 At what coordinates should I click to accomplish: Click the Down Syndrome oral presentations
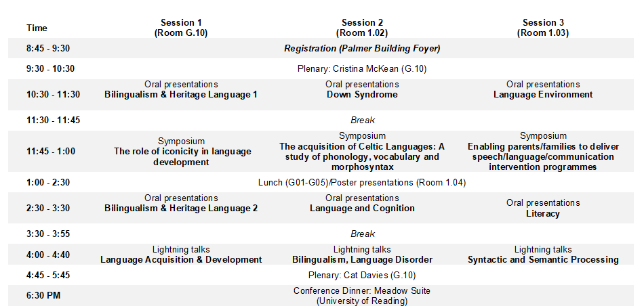(x=362, y=95)
